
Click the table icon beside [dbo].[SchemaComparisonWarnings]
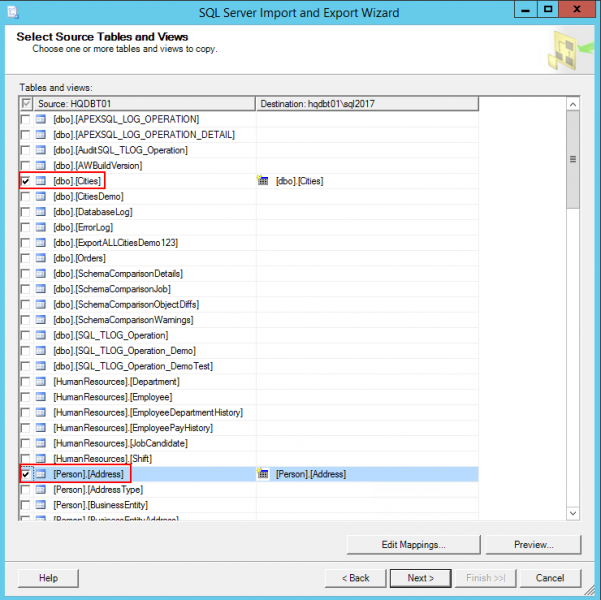41,320
